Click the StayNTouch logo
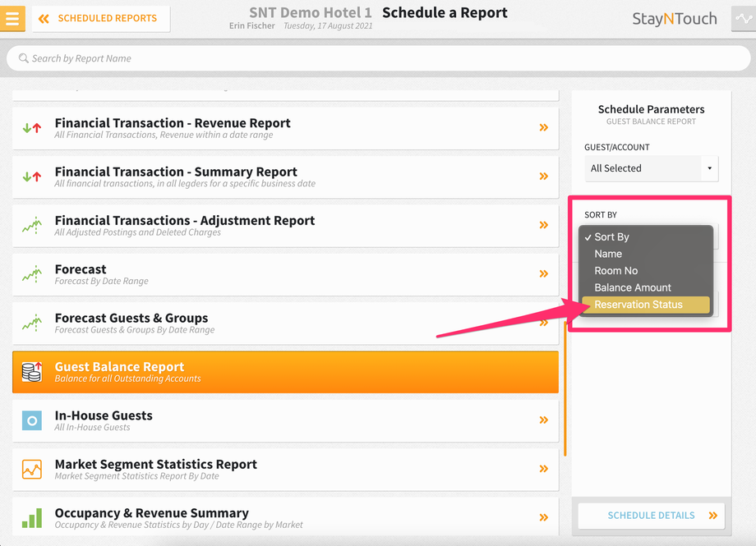 675,19
